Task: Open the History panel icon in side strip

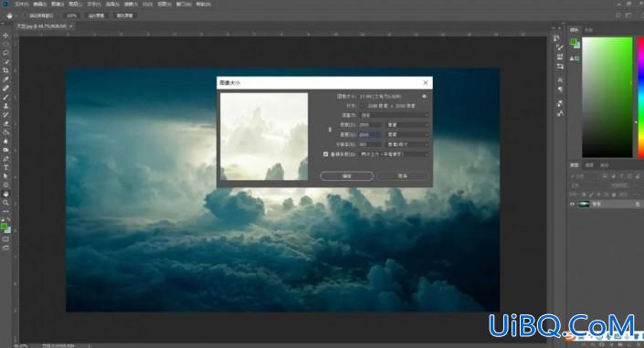Action: [556, 38]
